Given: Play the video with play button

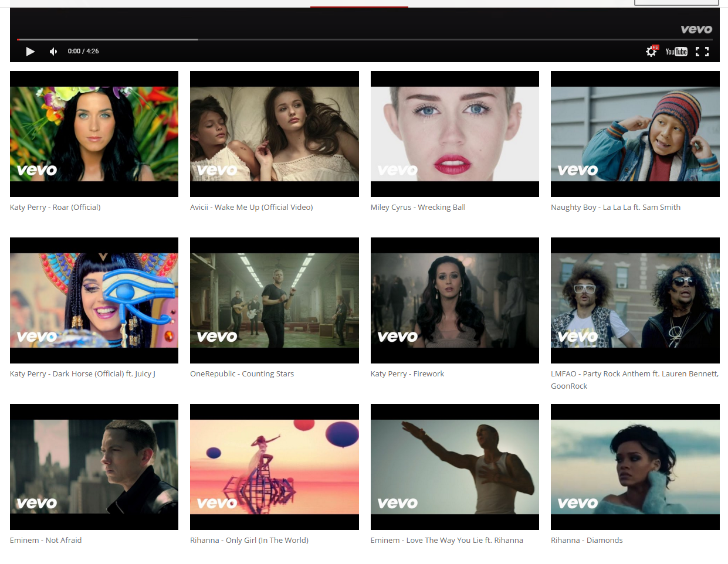Looking at the screenshot, I should point(31,52).
